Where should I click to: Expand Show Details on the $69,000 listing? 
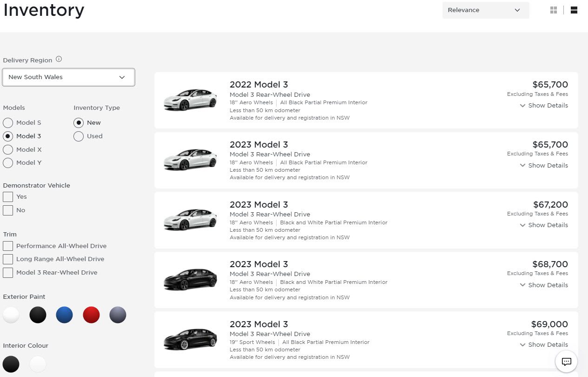pos(544,344)
